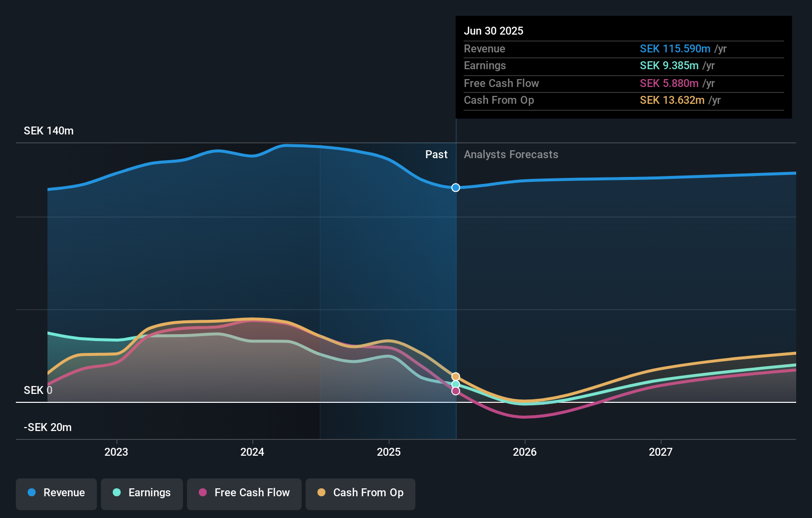The width and height of the screenshot is (812, 518).
Task: Select the pink Free Cash Flow marker
Action: pos(455,391)
